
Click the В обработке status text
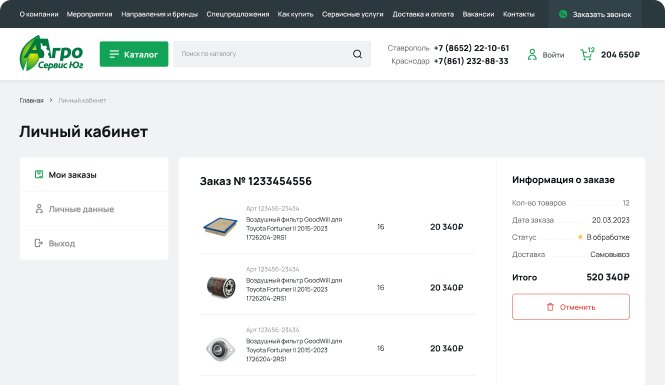[608, 237]
